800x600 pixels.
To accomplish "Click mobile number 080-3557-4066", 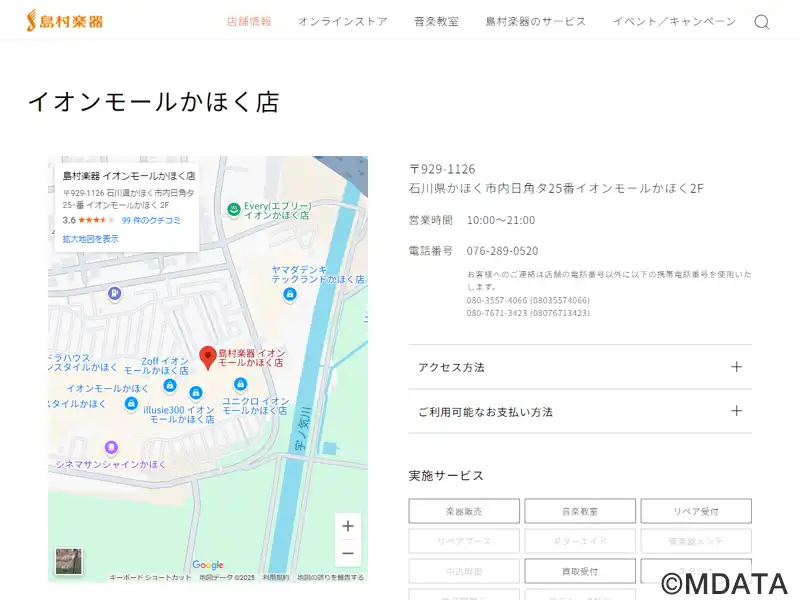I will 528,300.
